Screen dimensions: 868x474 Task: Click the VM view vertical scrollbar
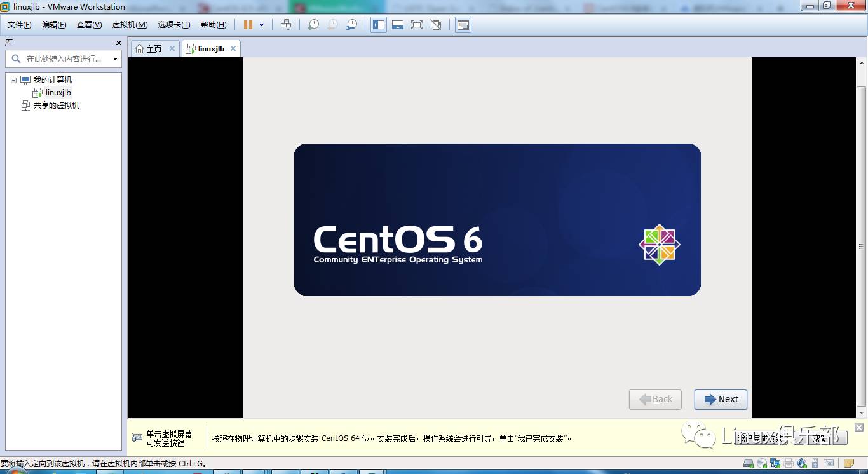[862, 247]
